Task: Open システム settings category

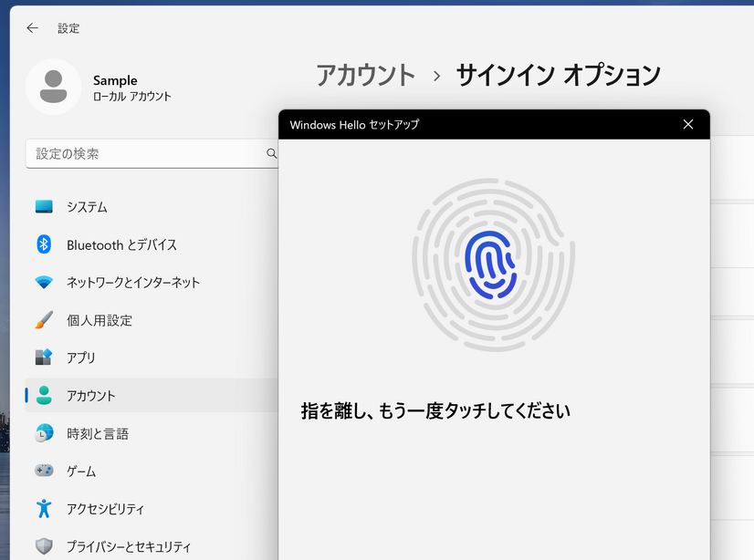Action: 152,207
